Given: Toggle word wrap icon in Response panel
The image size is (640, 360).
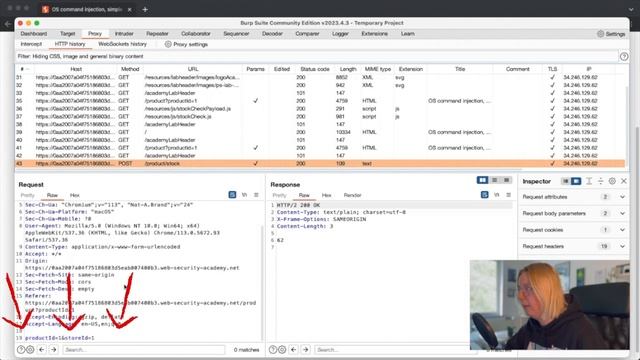Looking at the screenshot, I should tap(484, 195).
